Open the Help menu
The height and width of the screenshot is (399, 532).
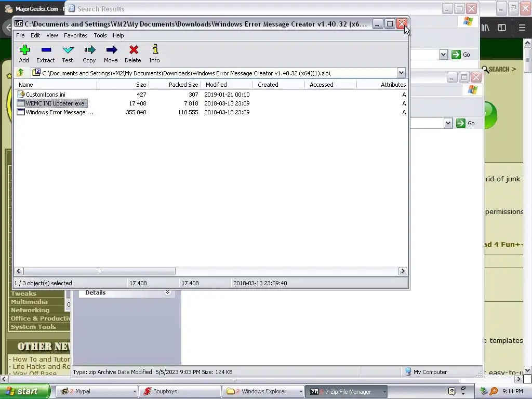pos(118,35)
